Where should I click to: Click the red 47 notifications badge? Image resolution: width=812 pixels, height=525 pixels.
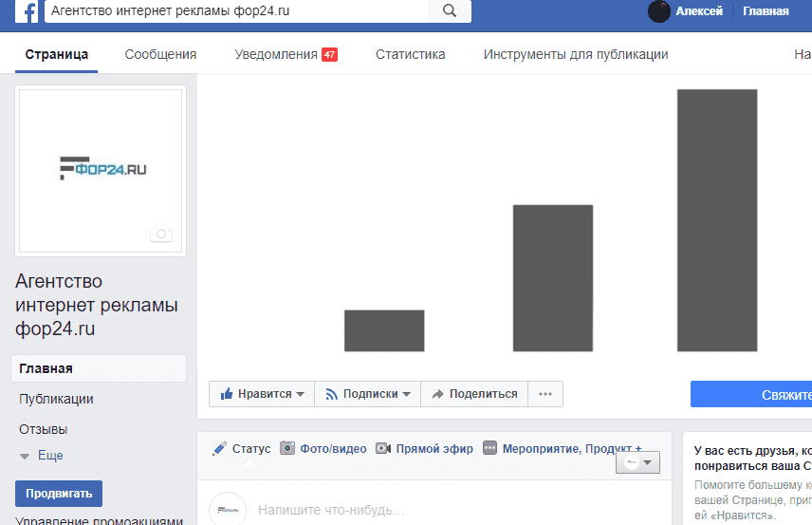pyautogui.click(x=329, y=54)
